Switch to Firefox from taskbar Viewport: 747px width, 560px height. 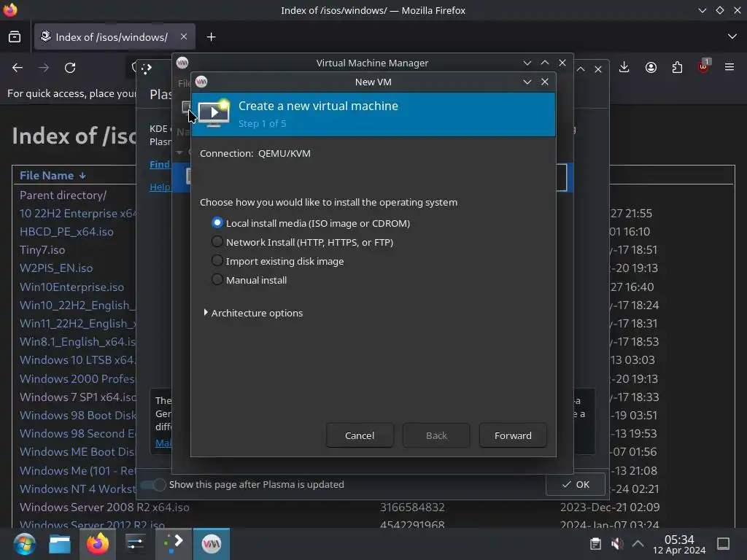click(97, 544)
